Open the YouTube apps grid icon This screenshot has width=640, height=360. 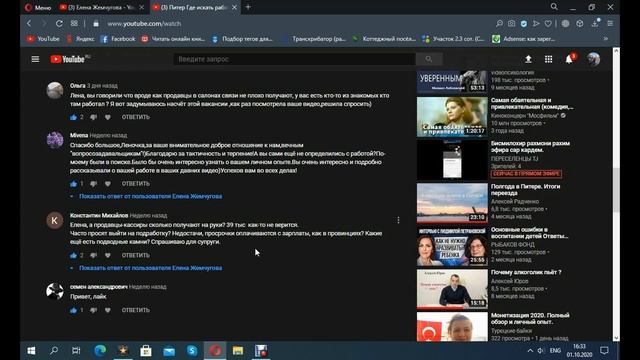click(x=549, y=59)
